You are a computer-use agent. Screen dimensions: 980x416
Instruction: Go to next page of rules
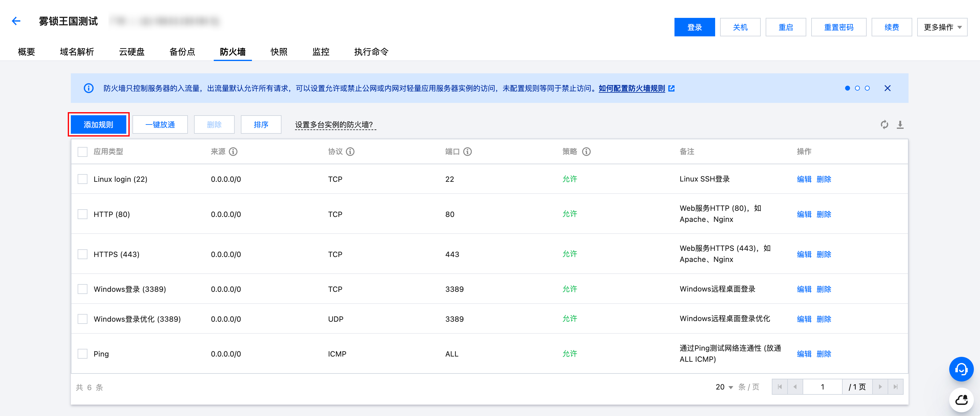click(x=880, y=387)
